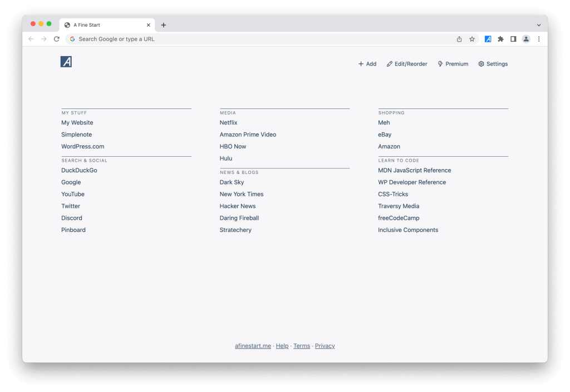Screen dimensions: 570x392
Task: Click the LEARN TO CODE heading
Action: (399, 161)
